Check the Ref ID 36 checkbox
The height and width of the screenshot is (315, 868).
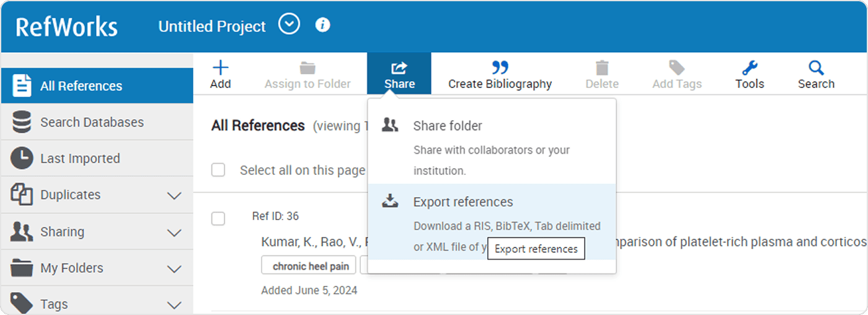point(218,218)
